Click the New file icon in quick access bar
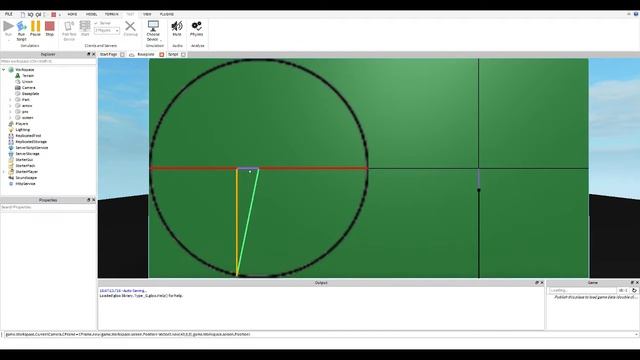Screen dimensions: 640x360 tap(23, 14)
